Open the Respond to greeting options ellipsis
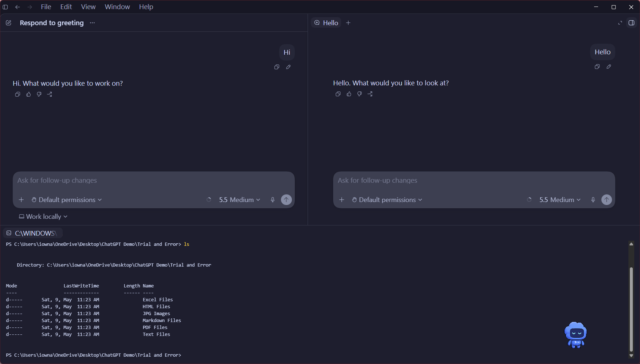640x364 pixels. coord(92,23)
